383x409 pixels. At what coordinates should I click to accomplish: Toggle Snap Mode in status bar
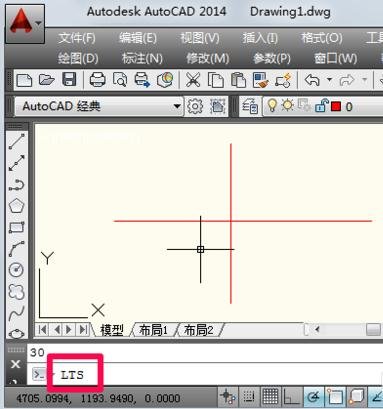click(249, 397)
